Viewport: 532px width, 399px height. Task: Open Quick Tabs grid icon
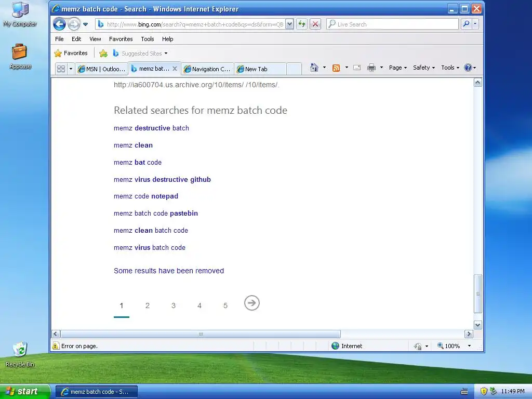[61, 69]
